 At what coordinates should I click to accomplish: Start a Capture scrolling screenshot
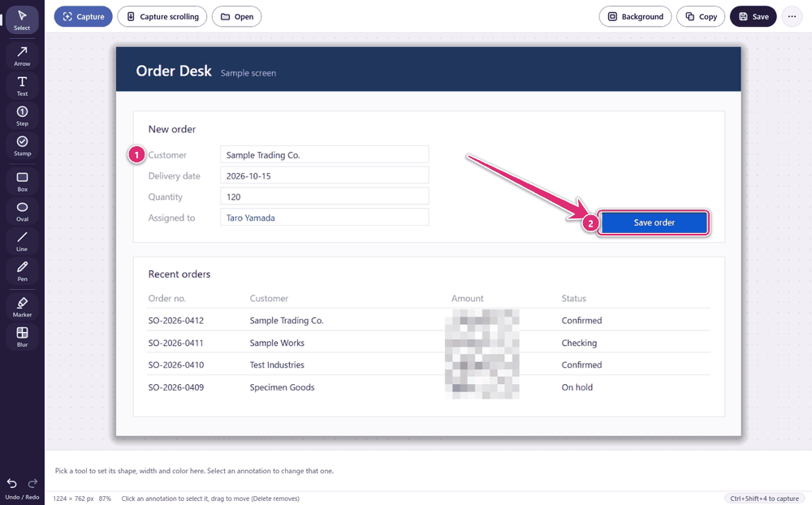pyautogui.click(x=162, y=16)
